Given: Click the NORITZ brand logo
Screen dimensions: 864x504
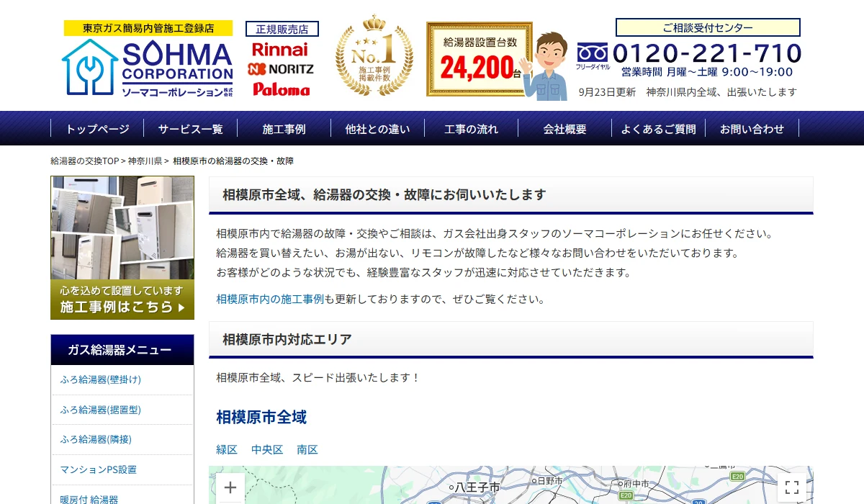Looking at the screenshot, I should 281,69.
